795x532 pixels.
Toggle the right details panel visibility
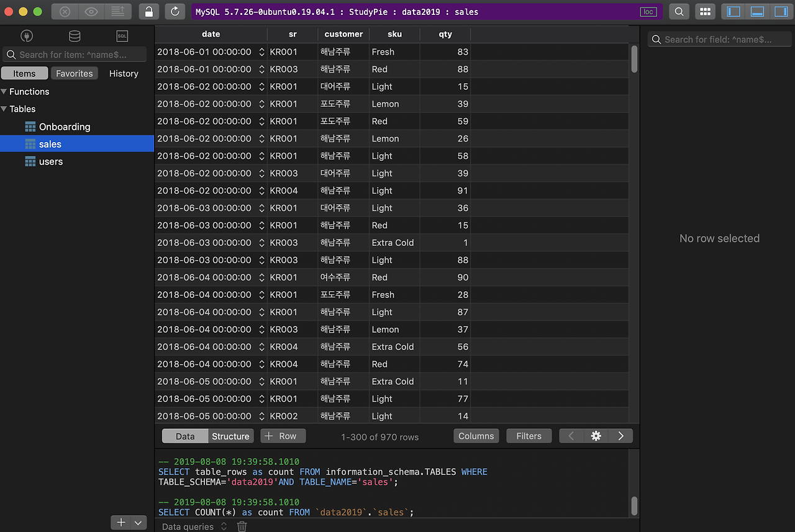[780, 12]
